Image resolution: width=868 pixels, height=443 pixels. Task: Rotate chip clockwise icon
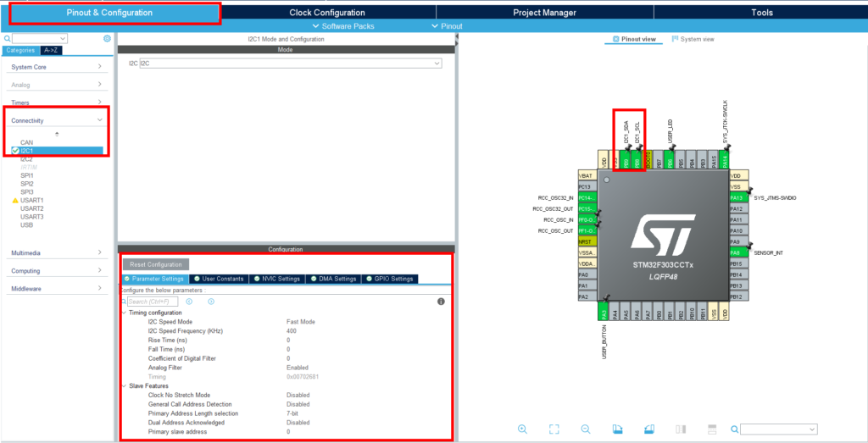pos(618,429)
